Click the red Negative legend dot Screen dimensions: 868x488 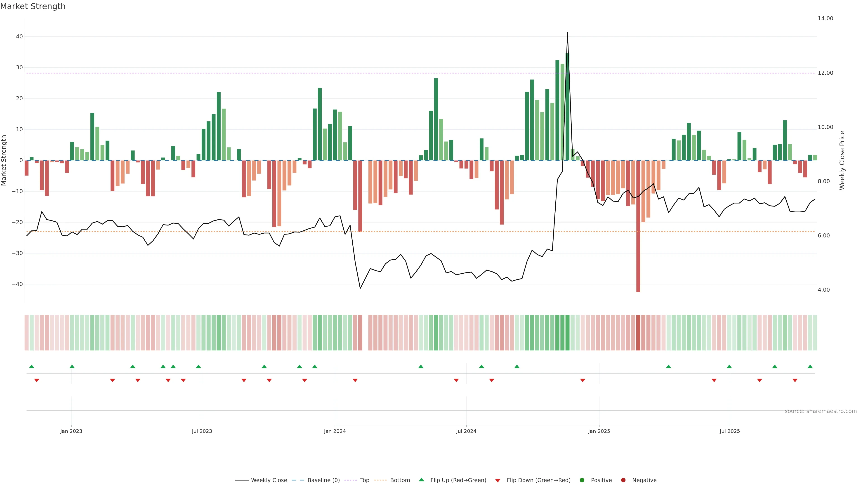(623, 480)
